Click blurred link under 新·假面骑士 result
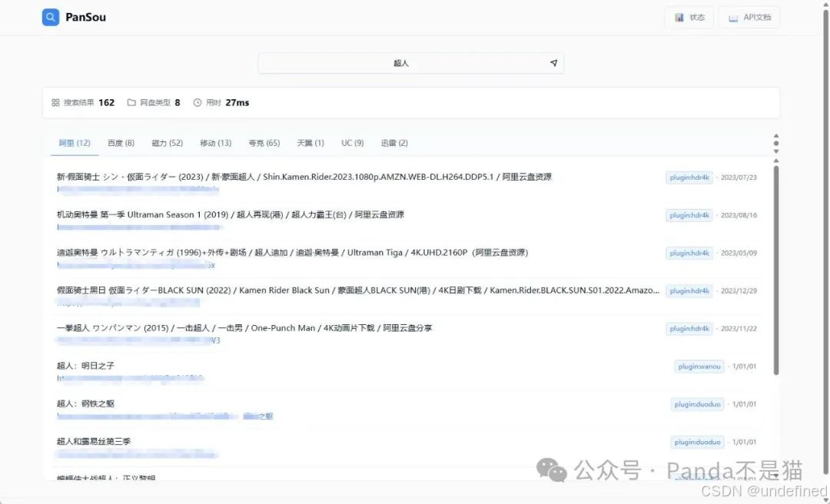Image resolution: width=830 pixels, height=504 pixels. click(x=138, y=190)
